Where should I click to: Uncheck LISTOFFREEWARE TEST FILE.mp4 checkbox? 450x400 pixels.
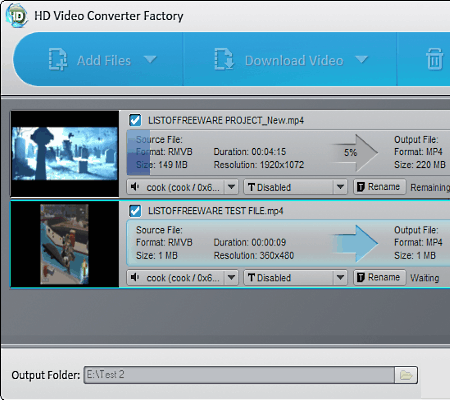pyautogui.click(x=135, y=211)
